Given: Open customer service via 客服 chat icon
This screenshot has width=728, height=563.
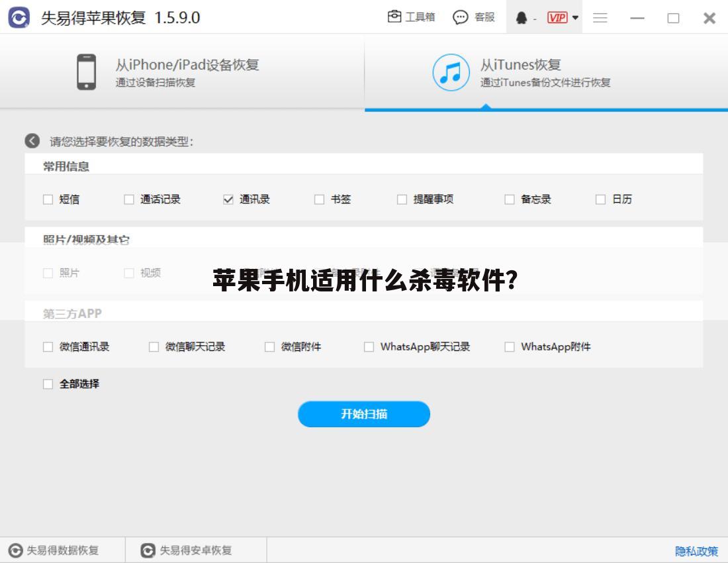Looking at the screenshot, I should 460,17.
